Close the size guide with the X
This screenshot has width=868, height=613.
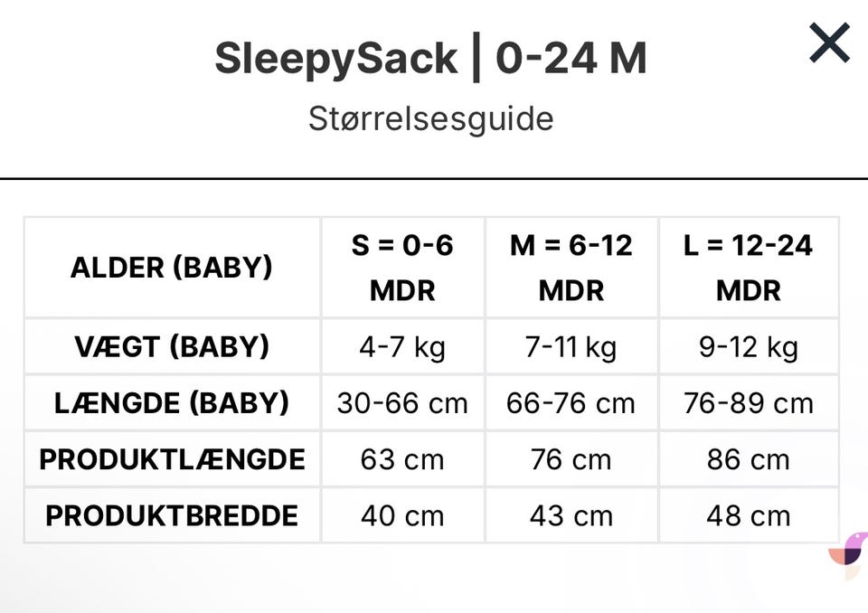(x=829, y=43)
